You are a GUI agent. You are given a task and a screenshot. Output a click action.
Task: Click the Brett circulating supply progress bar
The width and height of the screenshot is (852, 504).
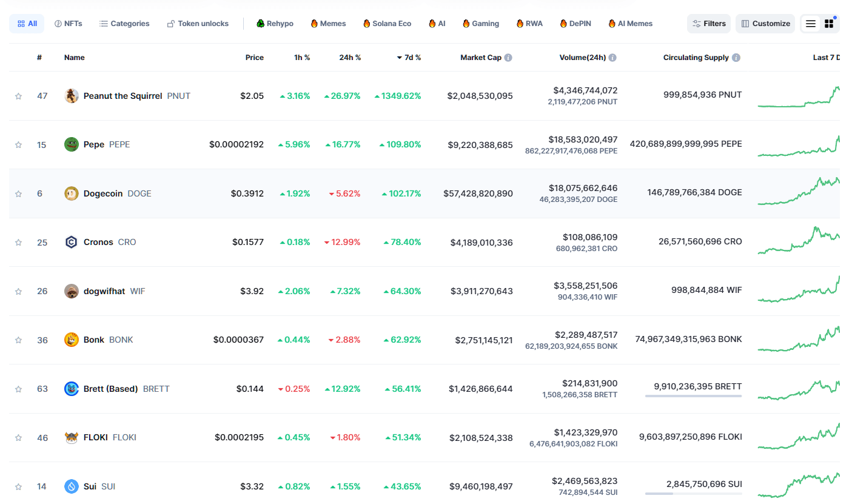pyautogui.click(x=693, y=396)
